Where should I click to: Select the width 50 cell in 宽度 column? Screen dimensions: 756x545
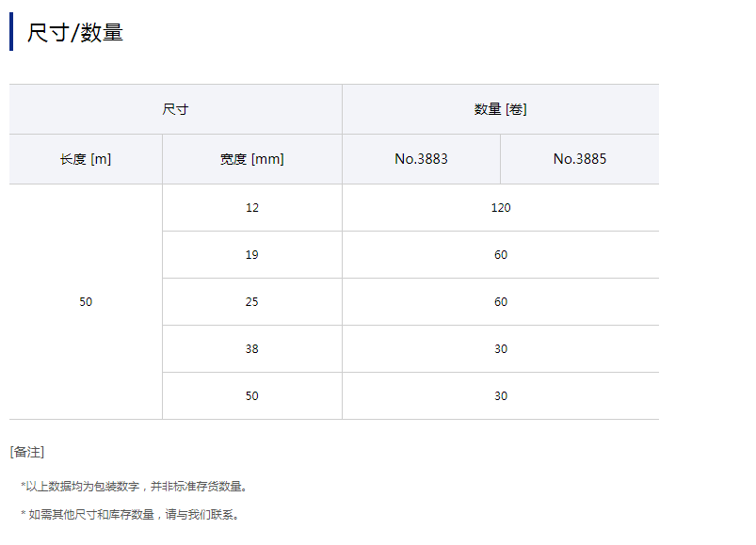[251, 396]
